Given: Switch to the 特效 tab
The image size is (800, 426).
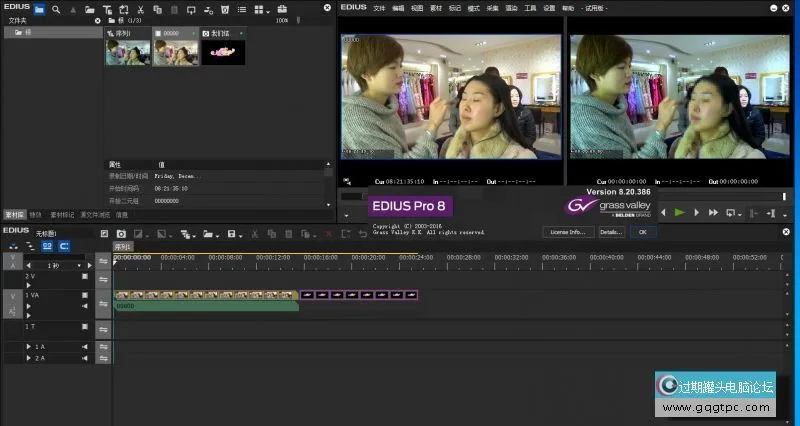Looking at the screenshot, I should tap(36, 214).
